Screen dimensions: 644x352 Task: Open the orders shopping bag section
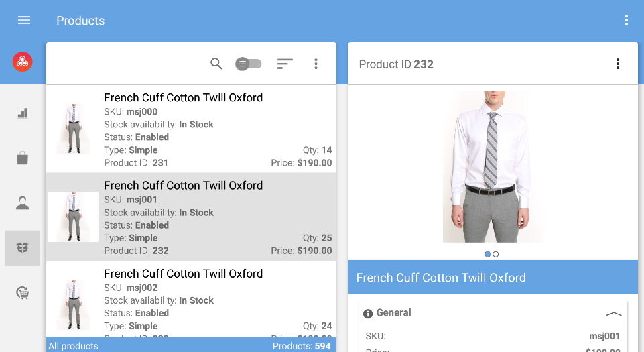(23, 158)
